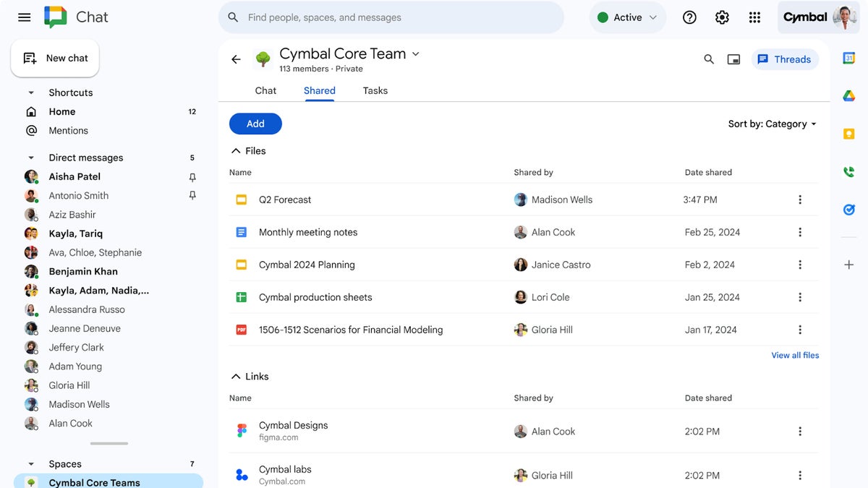The height and width of the screenshot is (488, 868).
Task: Start a New chat
Action: pos(55,58)
